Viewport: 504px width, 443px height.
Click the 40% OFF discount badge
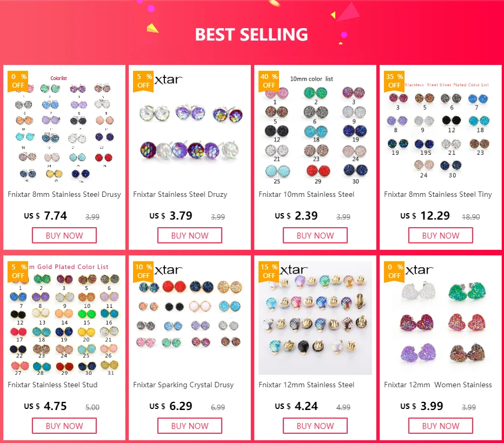269,81
